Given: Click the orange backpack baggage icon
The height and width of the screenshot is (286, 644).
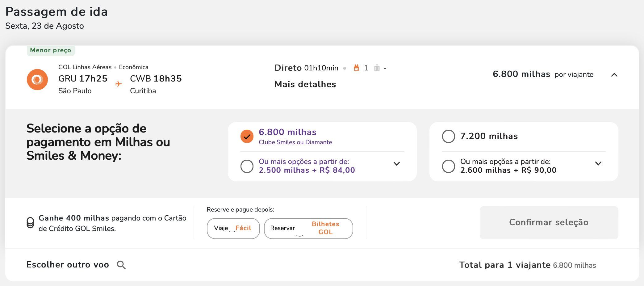Looking at the screenshot, I should (x=356, y=68).
